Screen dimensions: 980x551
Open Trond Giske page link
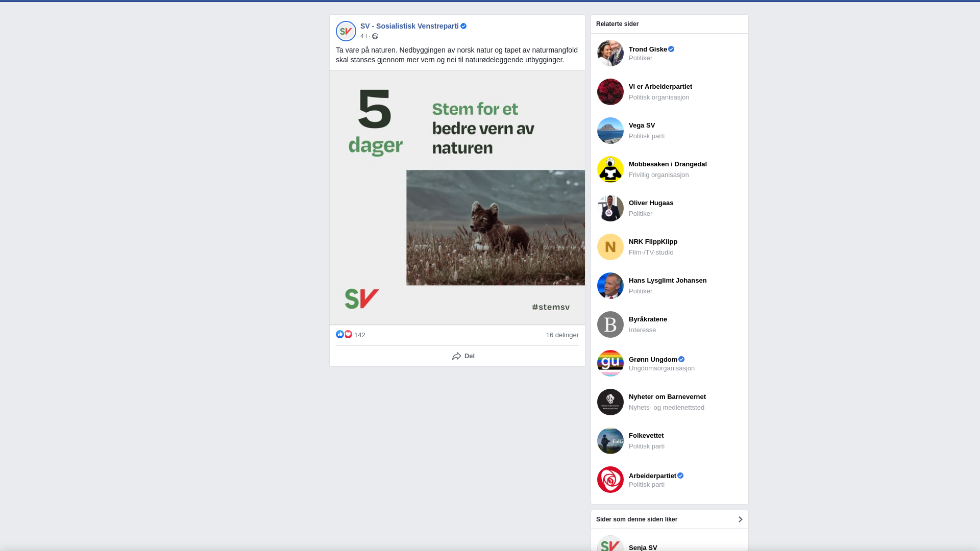tap(648, 49)
